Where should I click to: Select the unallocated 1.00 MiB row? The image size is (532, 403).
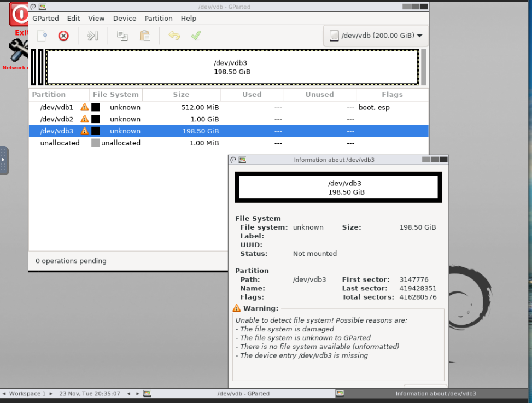click(x=229, y=143)
